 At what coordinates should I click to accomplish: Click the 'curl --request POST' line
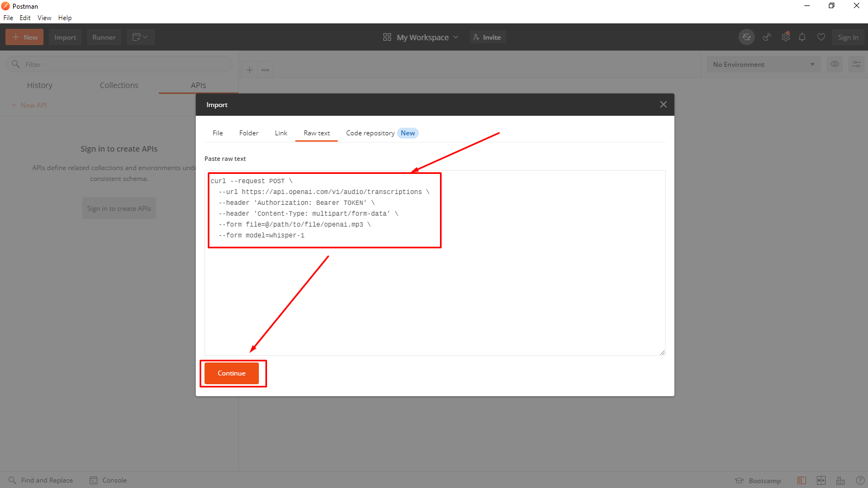click(252, 181)
